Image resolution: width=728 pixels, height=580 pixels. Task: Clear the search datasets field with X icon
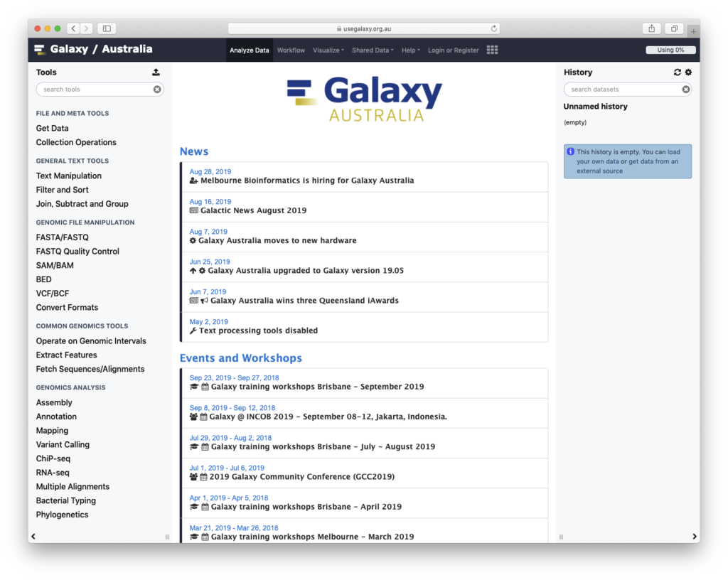click(686, 89)
